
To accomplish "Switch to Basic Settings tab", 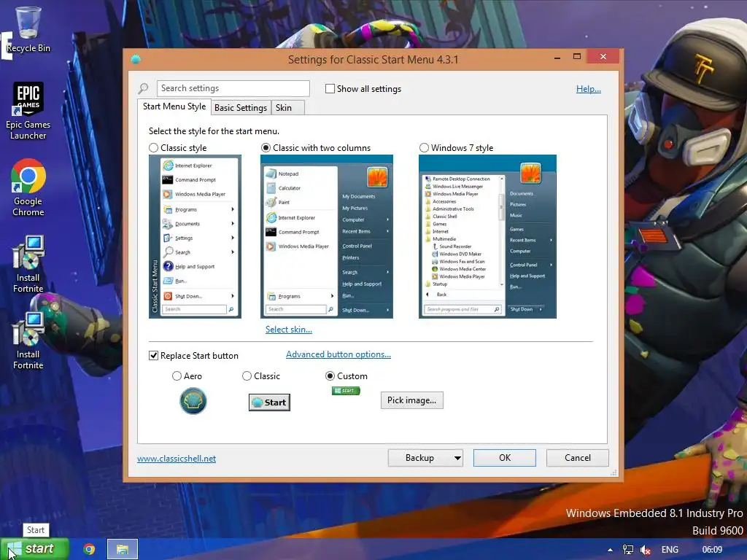I will click(241, 108).
